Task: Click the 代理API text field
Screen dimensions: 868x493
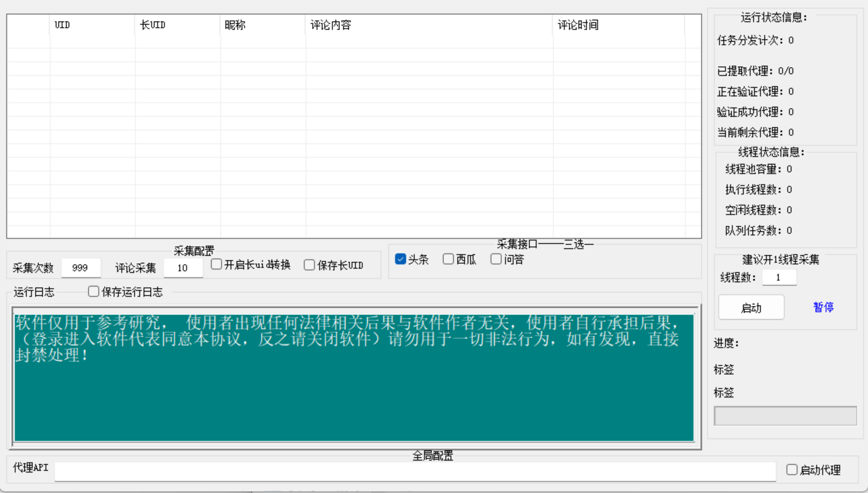Action: point(415,471)
